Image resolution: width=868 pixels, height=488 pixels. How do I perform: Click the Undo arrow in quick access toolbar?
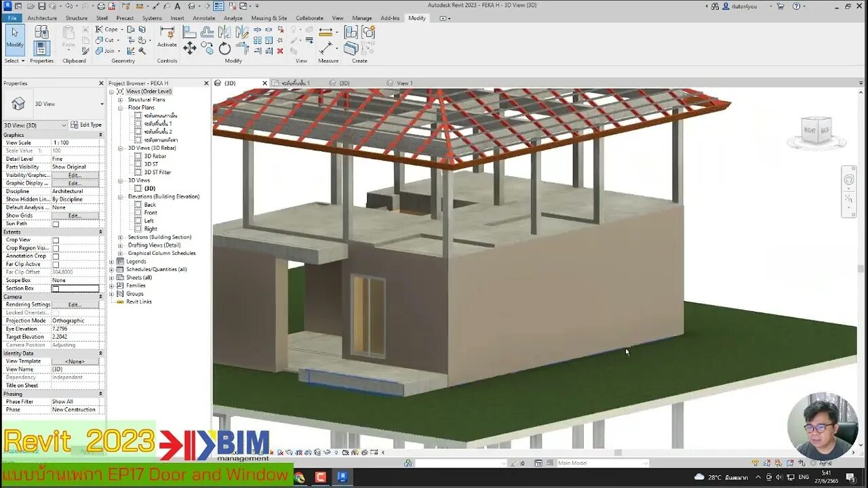[68, 6]
